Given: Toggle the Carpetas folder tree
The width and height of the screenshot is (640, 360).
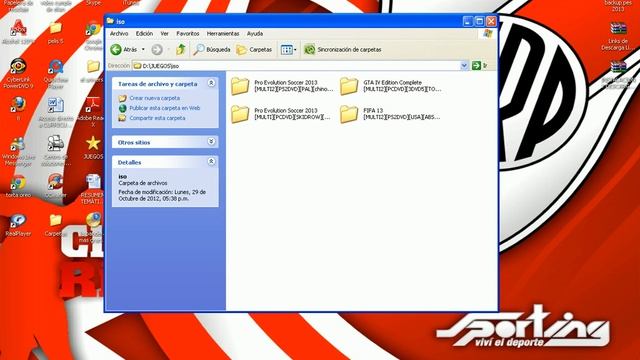Looking at the screenshot, I should click(254, 49).
